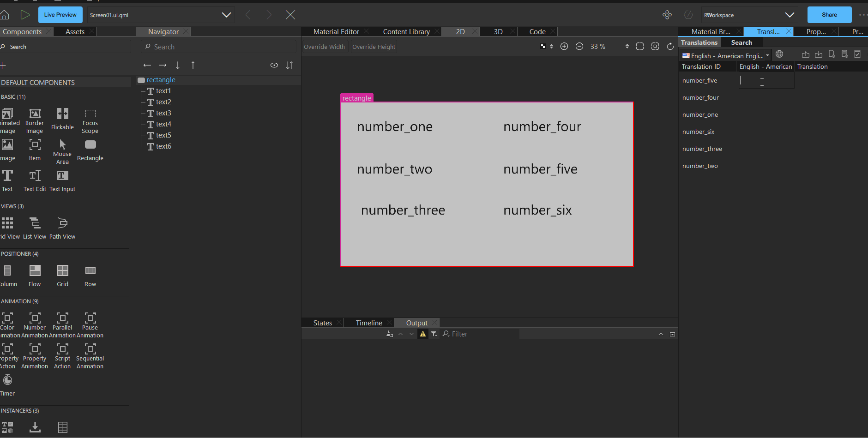Image resolution: width=868 pixels, height=438 pixels.
Task: Switch to the 3D tab
Action: pyautogui.click(x=498, y=32)
